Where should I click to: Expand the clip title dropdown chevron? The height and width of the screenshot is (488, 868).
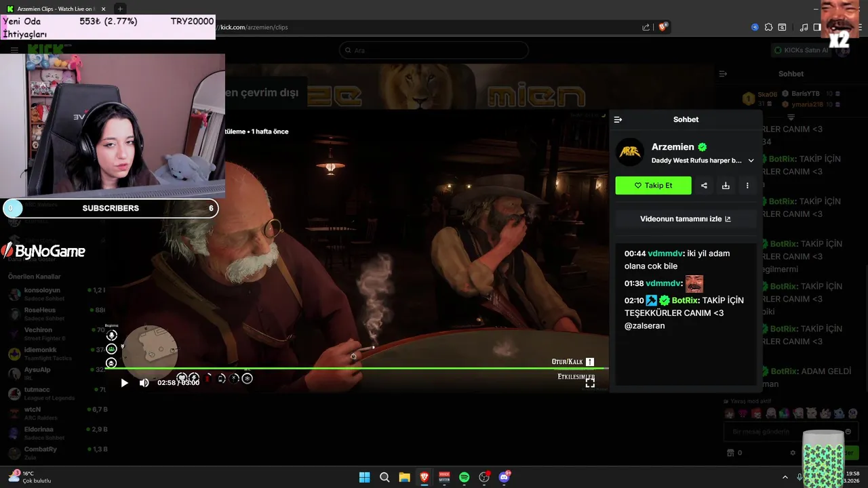[x=751, y=161]
